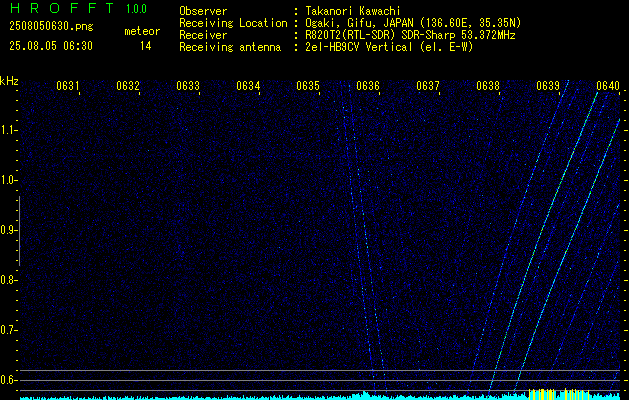629x400 pixels.
Task: Click the 0.8 kHz axis label
Action: (x=8, y=280)
